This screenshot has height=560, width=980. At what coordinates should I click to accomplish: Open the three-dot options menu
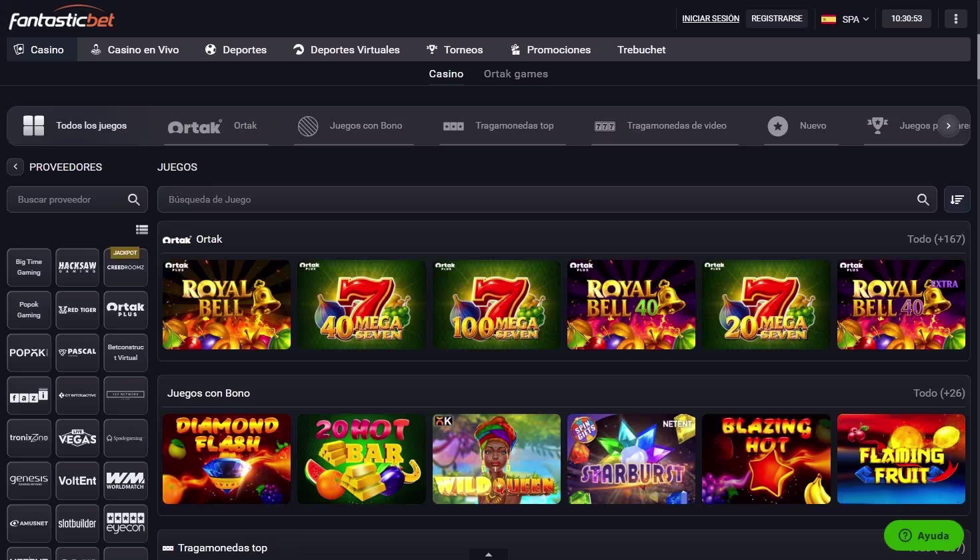coord(955,19)
